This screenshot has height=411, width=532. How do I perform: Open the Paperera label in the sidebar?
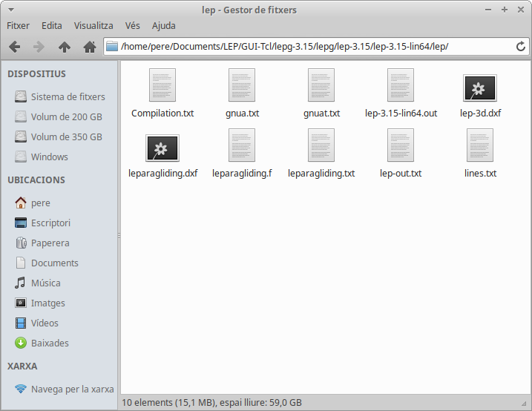(x=50, y=243)
